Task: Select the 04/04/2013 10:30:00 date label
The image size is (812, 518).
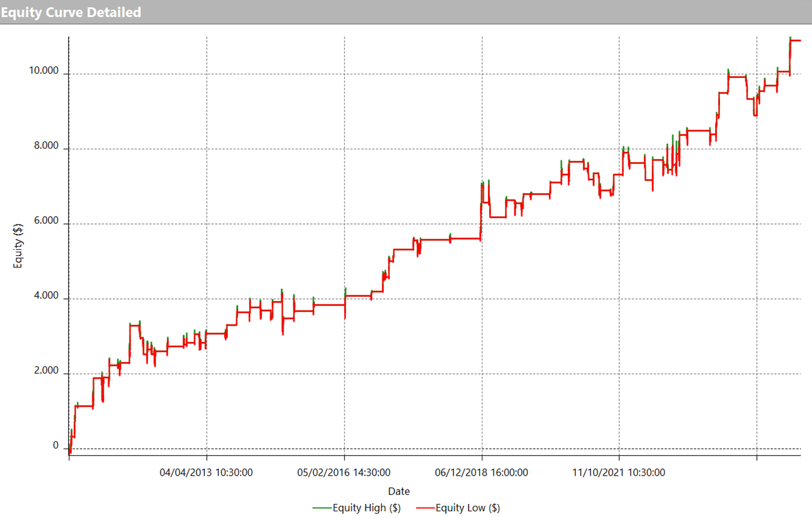Action: pyautogui.click(x=206, y=473)
